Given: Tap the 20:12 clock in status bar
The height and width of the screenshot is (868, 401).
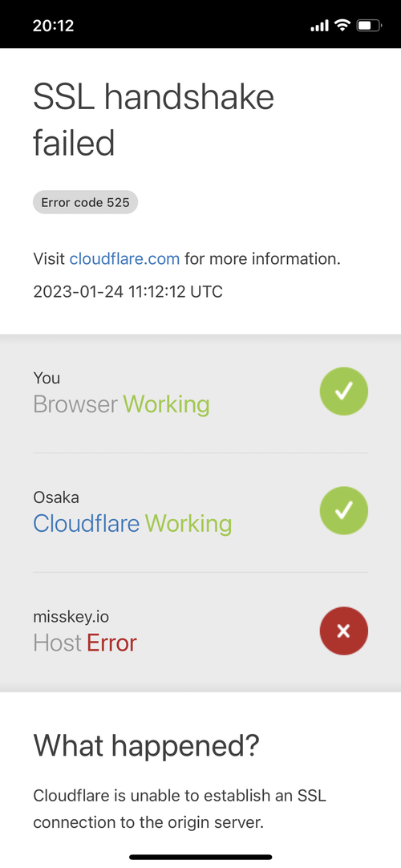Looking at the screenshot, I should pyautogui.click(x=53, y=26).
